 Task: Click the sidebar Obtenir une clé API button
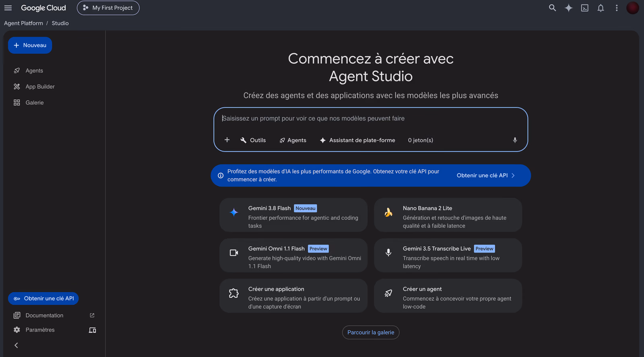click(x=43, y=299)
